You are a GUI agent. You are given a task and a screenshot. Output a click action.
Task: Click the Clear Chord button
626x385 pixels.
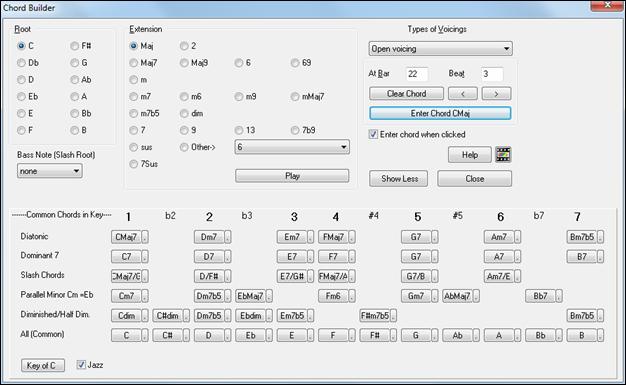[406, 94]
